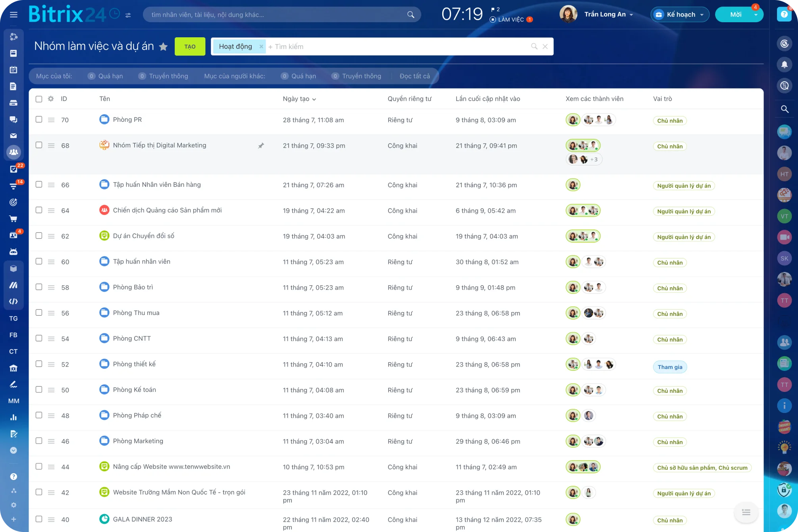Open the Chiến dịch Quảng cáo Sản phẩm mới link
Viewport: 798px width, 532px height.
point(167,210)
